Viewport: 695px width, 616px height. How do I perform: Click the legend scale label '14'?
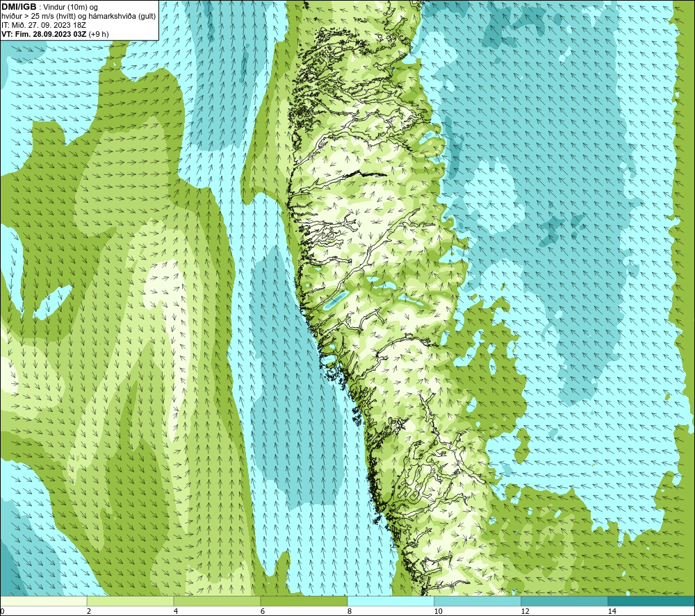point(612,611)
